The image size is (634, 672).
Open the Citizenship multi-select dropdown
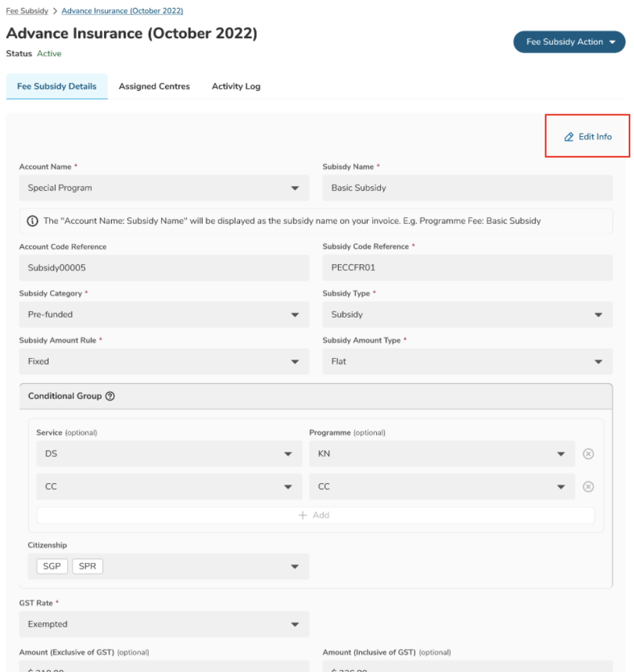(295, 567)
